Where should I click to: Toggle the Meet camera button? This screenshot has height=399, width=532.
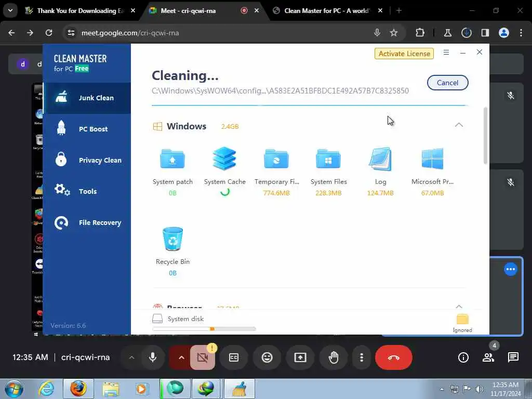click(203, 357)
